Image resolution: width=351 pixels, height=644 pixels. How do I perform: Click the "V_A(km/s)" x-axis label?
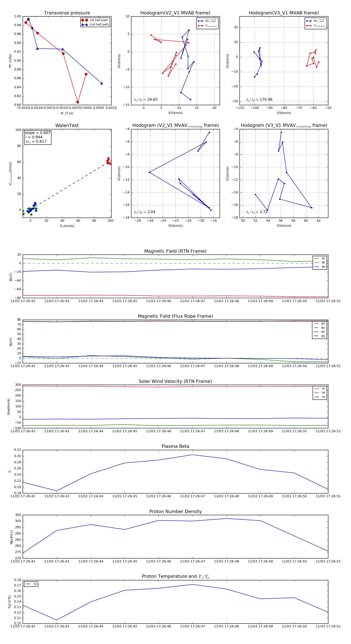tap(67, 226)
